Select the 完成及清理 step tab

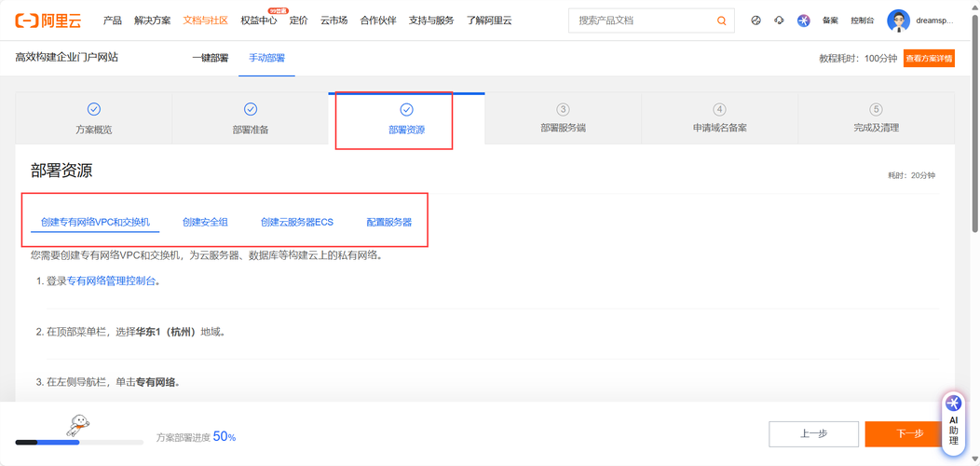point(877,118)
